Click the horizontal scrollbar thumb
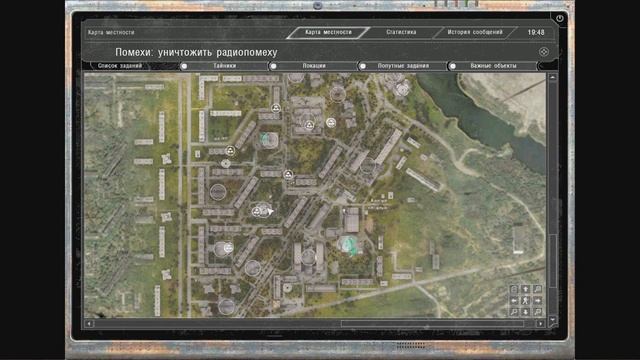Image resolution: width=640 pixels, height=360 pixels. coord(432,324)
